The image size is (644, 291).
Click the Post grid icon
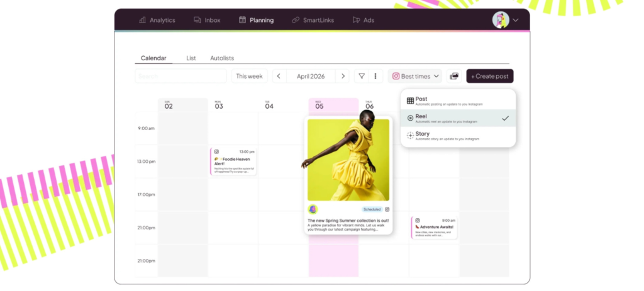pyautogui.click(x=410, y=101)
